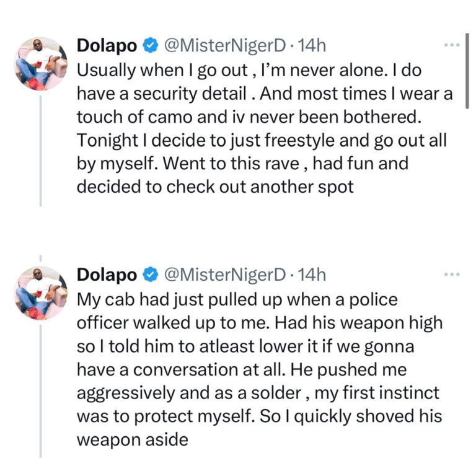Viewport: 476px width, 476px height.
Task: Click the Dolapo name on the security detail tweet
Action: tap(107, 46)
